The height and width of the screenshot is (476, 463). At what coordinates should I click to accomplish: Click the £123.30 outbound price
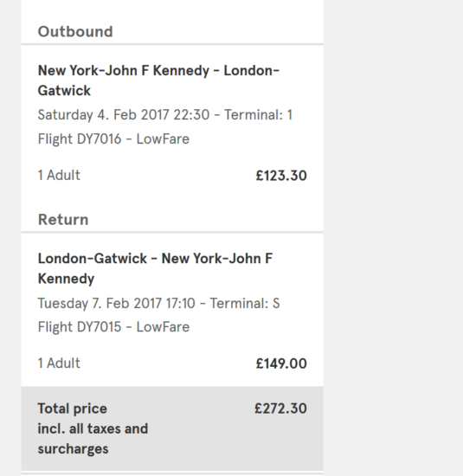coord(281,176)
